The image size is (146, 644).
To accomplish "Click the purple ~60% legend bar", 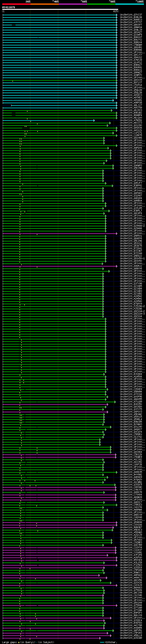I will [73, 4].
